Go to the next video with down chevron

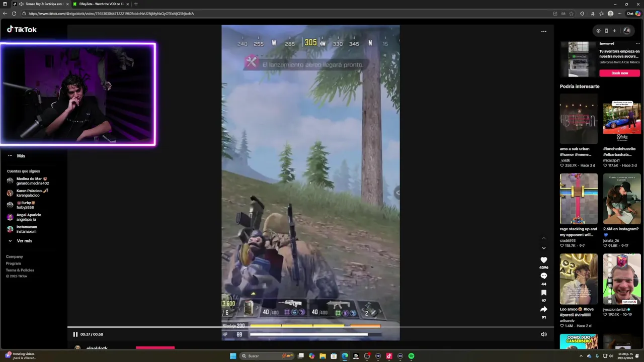tap(543, 248)
